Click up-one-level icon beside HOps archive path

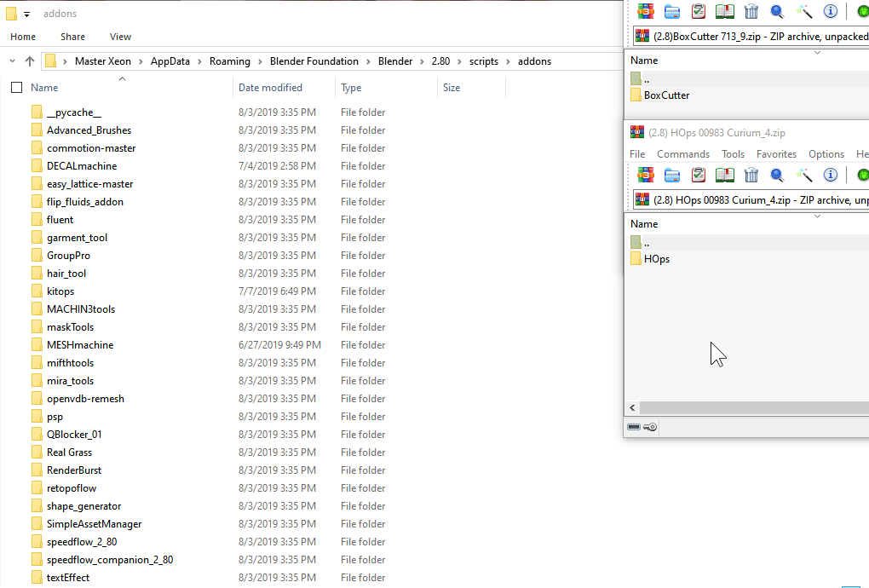coord(642,199)
